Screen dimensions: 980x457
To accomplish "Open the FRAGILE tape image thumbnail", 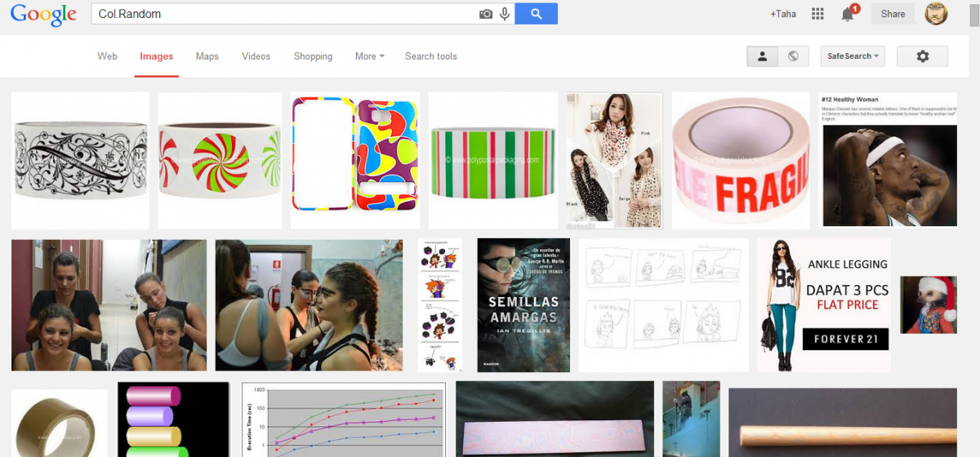I will (x=740, y=160).
